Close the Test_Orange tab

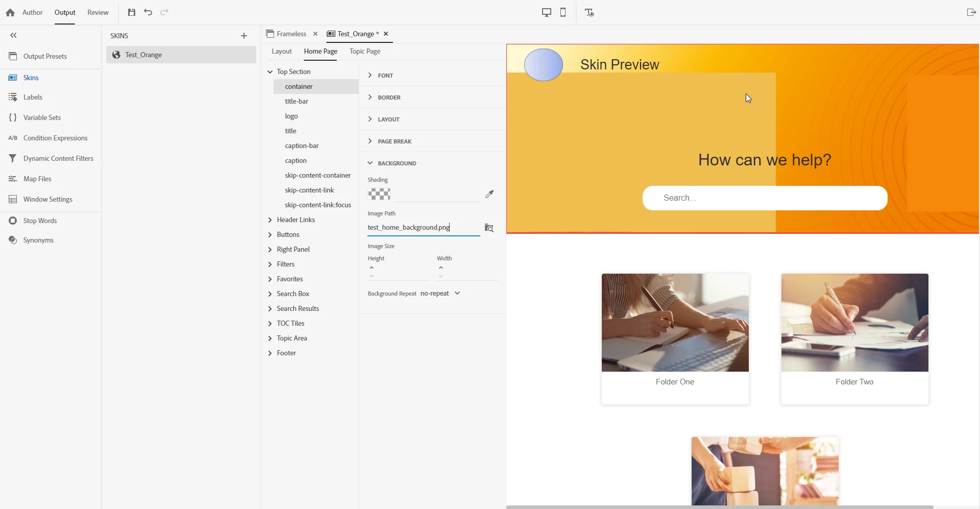tap(386, 34)
